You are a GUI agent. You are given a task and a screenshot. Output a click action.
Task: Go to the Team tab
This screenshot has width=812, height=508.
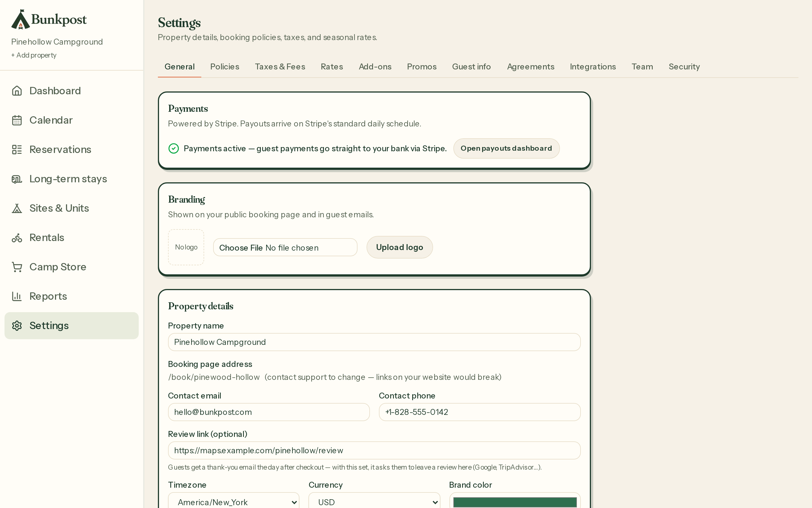click(x=642, y=67)
